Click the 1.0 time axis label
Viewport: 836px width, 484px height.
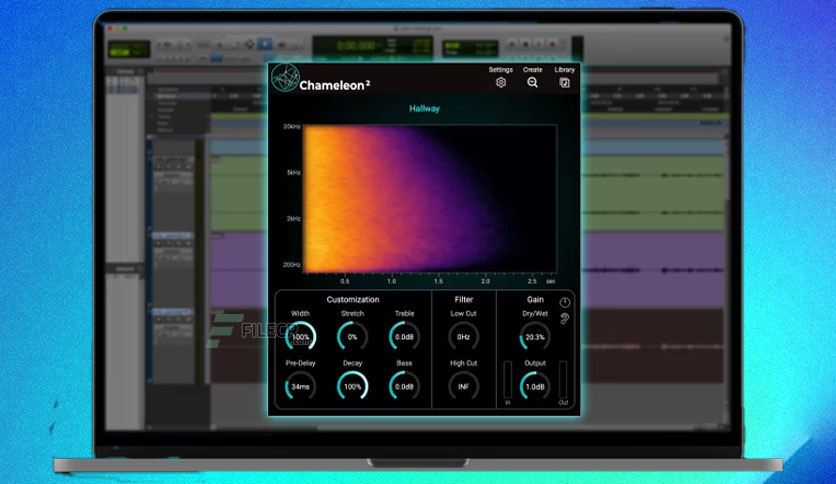pos(391,281)
